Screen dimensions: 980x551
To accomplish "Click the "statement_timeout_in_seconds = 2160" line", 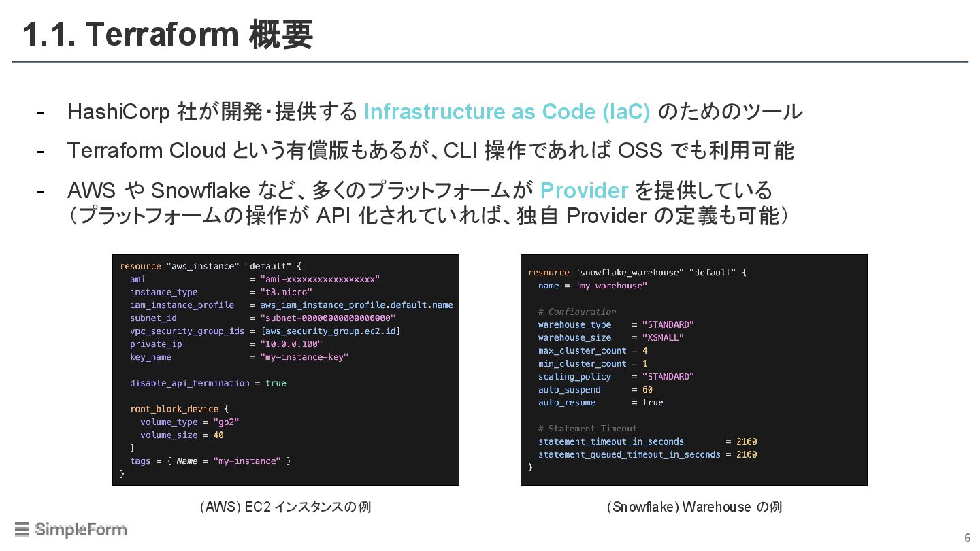I will click(647, 441).
